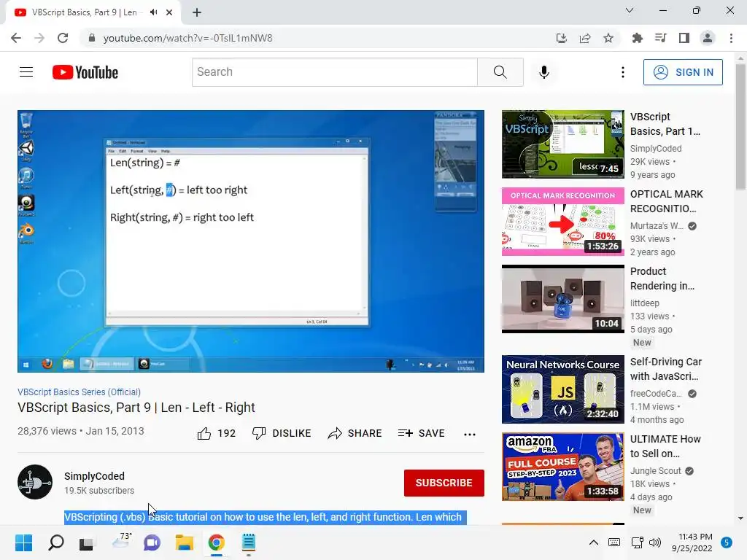The height and width of the screenshot is (560, 747).
Task: Open Task View on taskbar
Action: coord(87,542)
